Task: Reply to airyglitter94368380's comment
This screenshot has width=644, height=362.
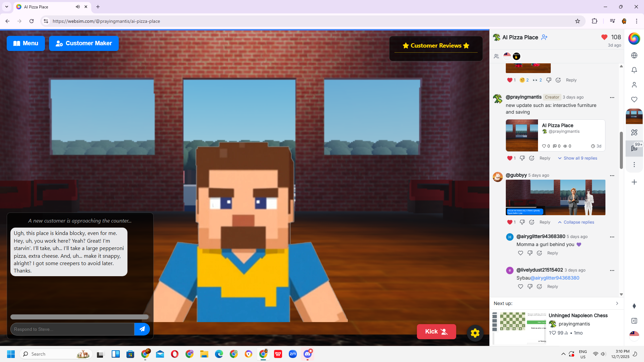Action: (x=552, y=253)
